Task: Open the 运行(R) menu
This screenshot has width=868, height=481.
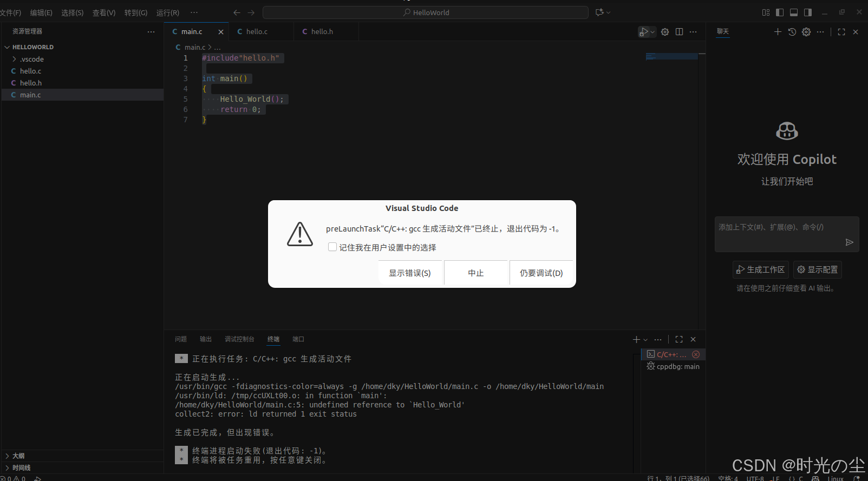Action: [x=168, y=12]
